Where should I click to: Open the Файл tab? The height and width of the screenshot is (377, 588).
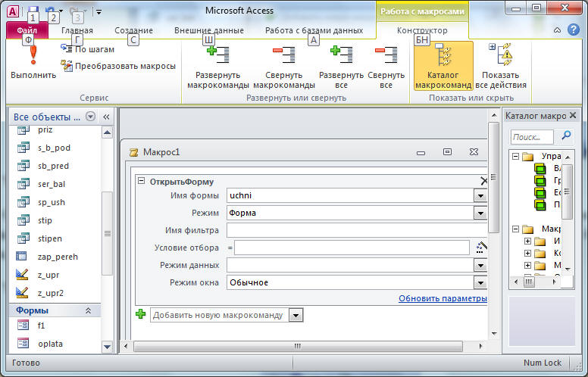pyautogui.click(x=27, y=30)
